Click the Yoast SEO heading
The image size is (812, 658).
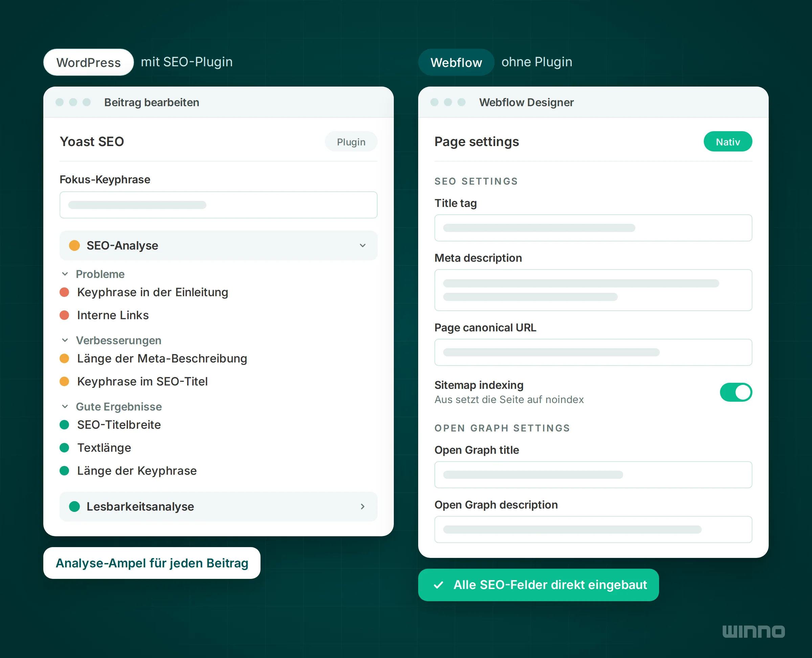click(x=92, y=142)
